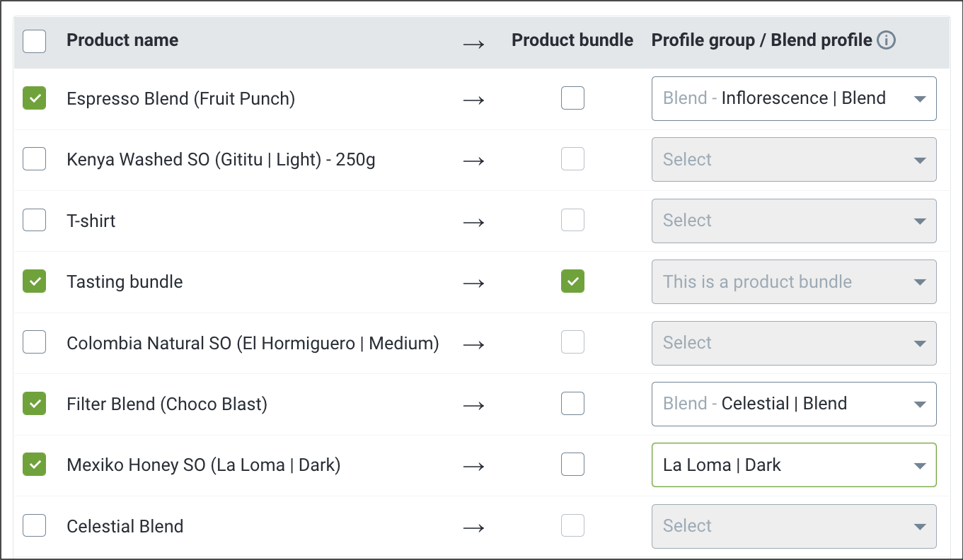963x560 pixels.
Task: Click the Colombia Natural SO product name
Action: [x=253, y=344]
